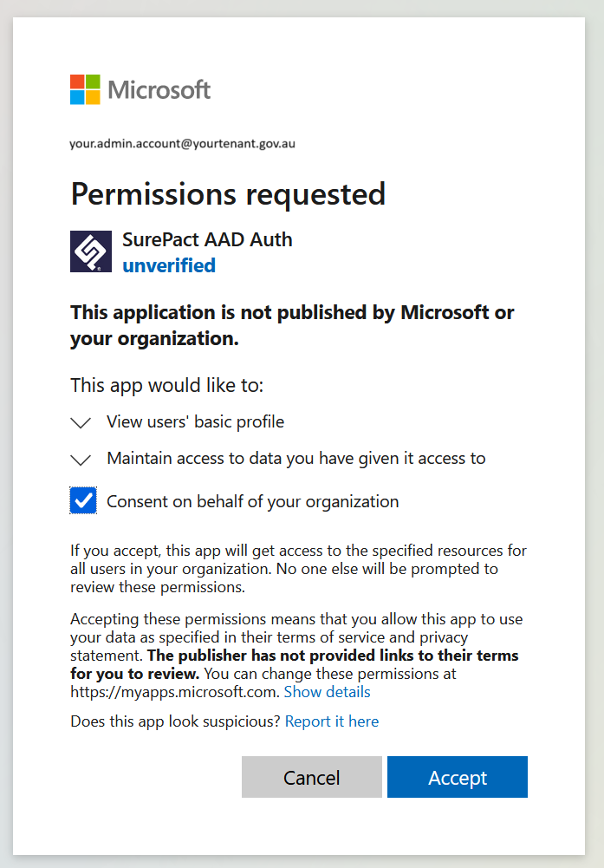Expand View users' basic profile chevron

(81, 423)
